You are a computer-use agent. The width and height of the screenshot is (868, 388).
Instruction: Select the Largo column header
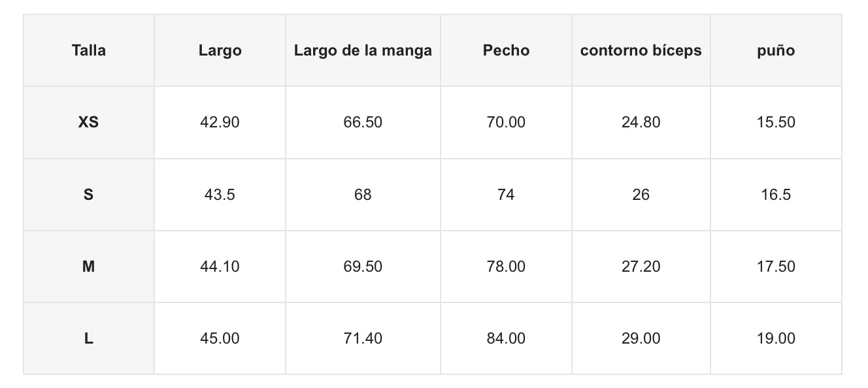pyautogui.click(x=220, y=50)
